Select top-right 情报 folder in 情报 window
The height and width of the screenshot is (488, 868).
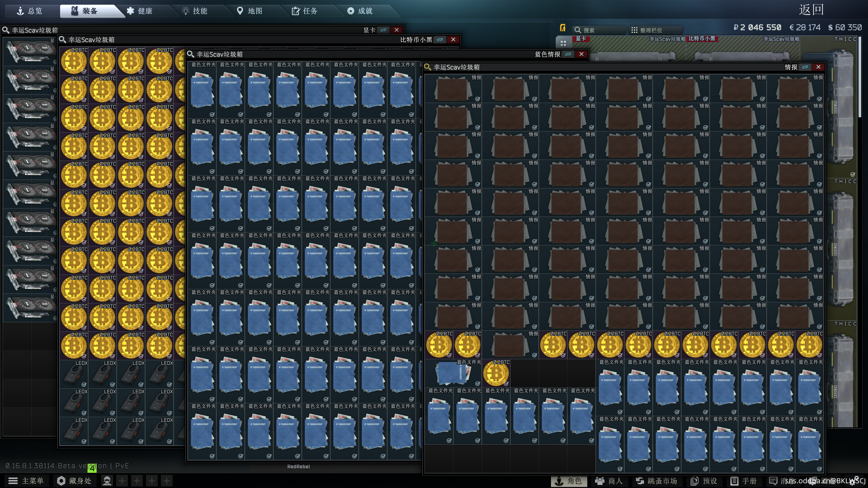point(795,88)
